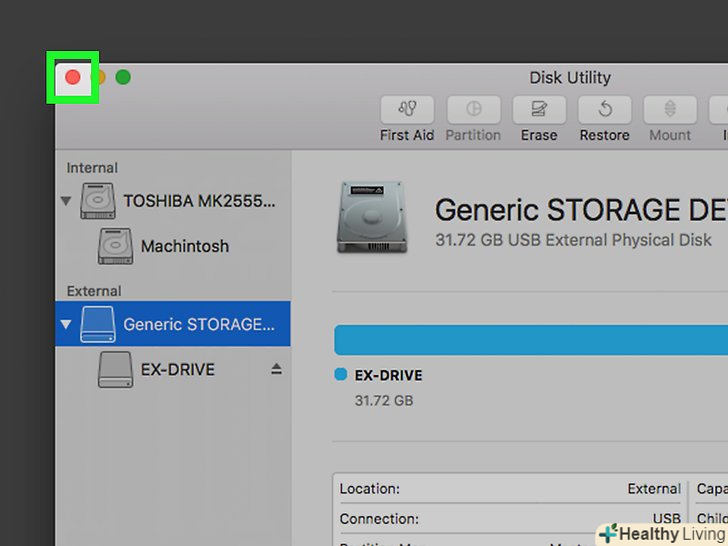Click the Internal sidebar section header
This screenshot has width=728, height=546.
click(x=92, y=168)
